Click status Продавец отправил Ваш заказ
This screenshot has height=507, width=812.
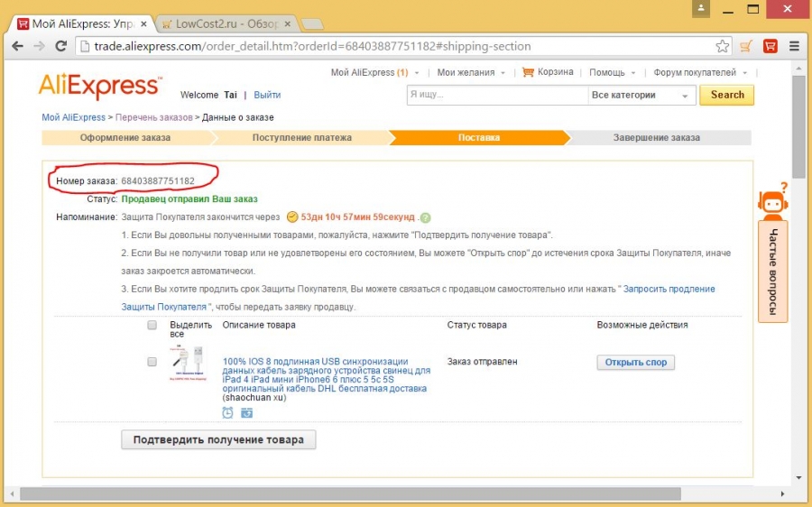(189, 198)
